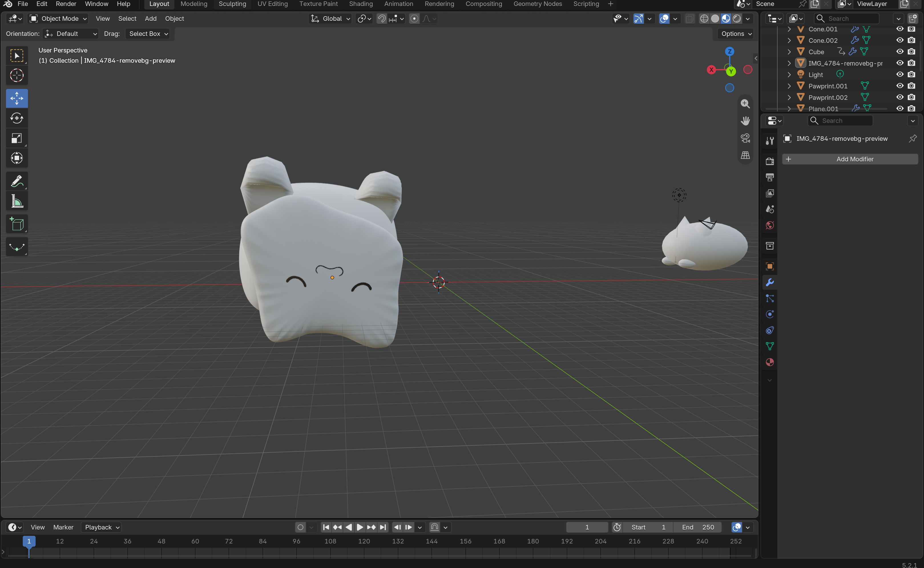Viewport: 924px width, 568px height.
Task: Switch to the Shading workspace tab
Action: click(x=360, y=4)
